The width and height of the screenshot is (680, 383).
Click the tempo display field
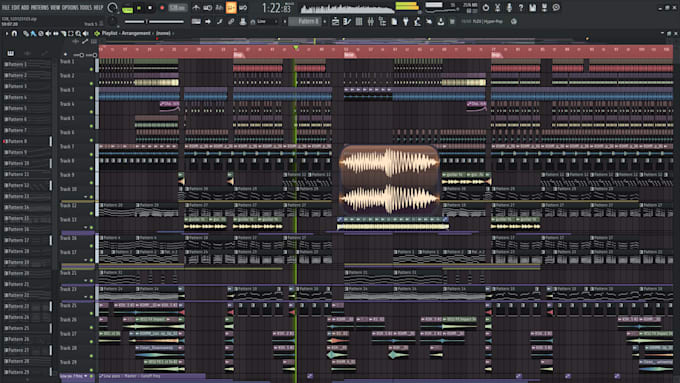pyautogui.click(x=177, y=8)
